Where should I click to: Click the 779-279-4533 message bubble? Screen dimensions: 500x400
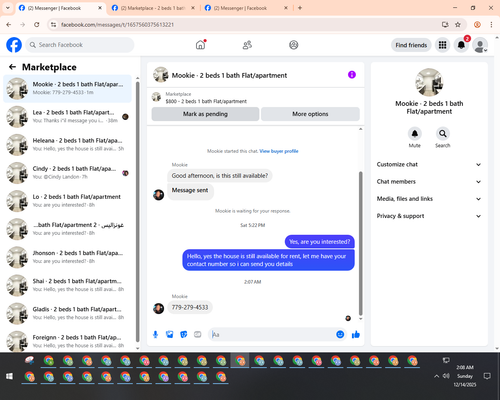(x=190, y=307)
